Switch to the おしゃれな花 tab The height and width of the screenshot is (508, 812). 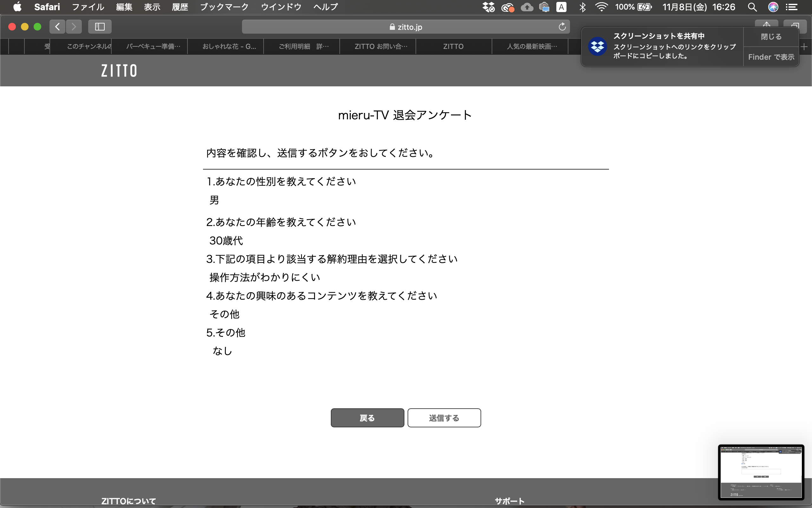click(x=226, y=46)
